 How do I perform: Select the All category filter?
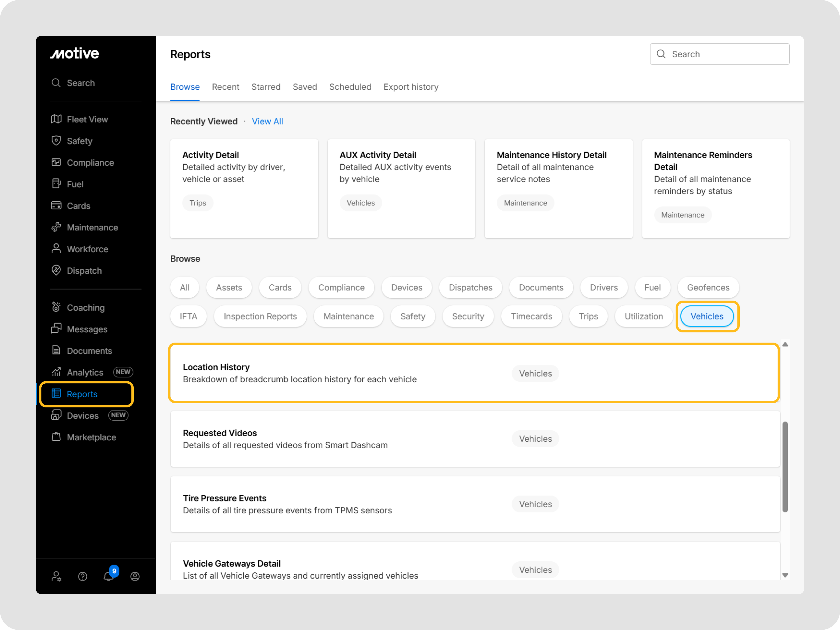click(x=184, y=287)
